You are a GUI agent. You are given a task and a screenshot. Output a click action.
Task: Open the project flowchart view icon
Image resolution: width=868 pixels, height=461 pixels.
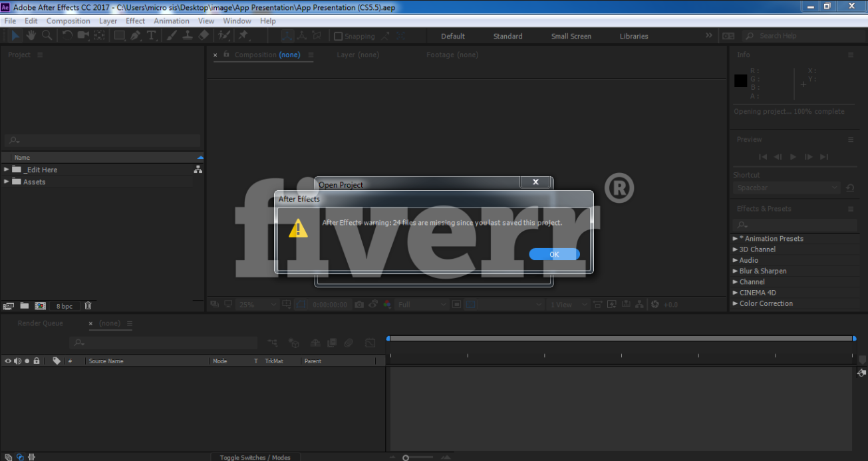[198, 170]
